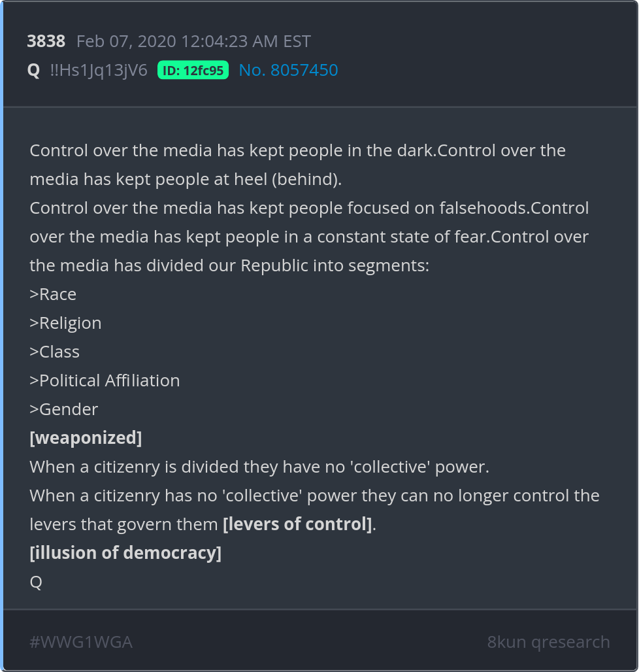Click the Q signature ending the post

(36, 582)
